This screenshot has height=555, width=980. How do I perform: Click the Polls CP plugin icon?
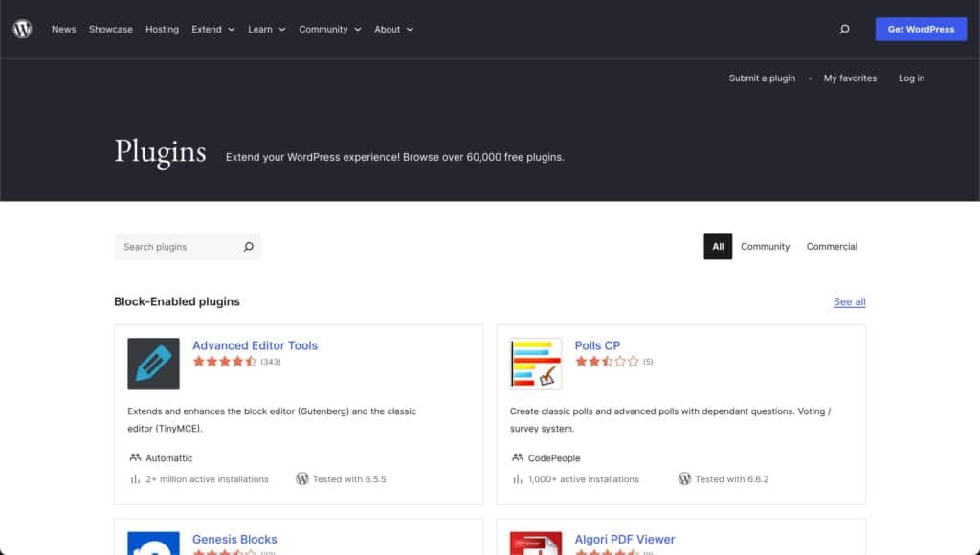click(536, 364)
